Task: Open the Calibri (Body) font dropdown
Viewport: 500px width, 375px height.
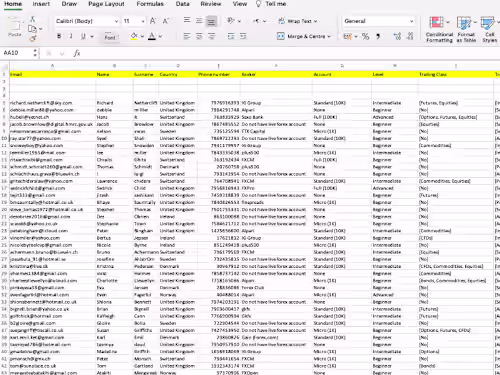Action: [87, 21]
